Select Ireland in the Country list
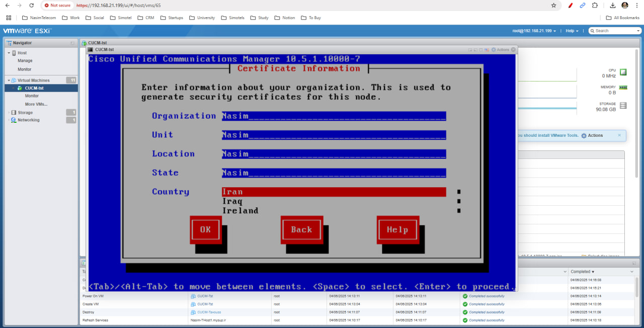 (x=240, y=211)
